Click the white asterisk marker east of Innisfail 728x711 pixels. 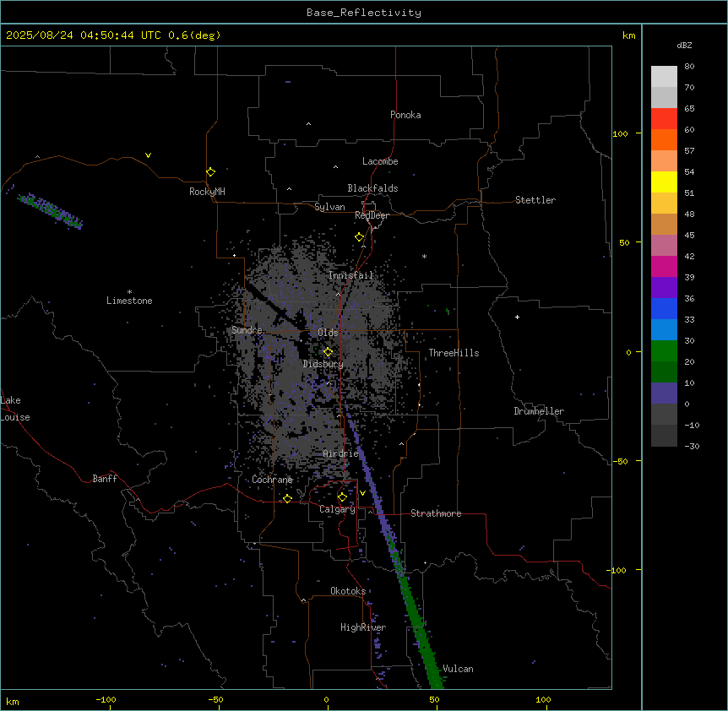[x=424, y=256]
